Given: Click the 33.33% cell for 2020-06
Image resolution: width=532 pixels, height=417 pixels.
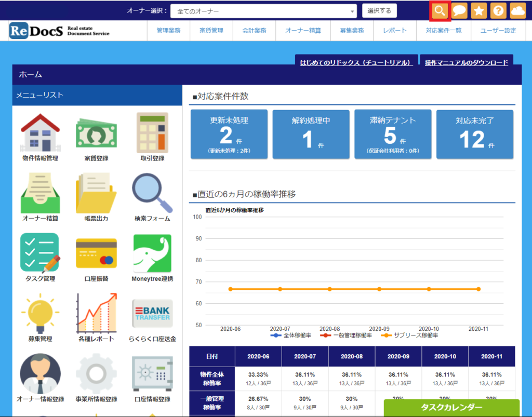Looking at the screenshot, I should pos(258,379).
